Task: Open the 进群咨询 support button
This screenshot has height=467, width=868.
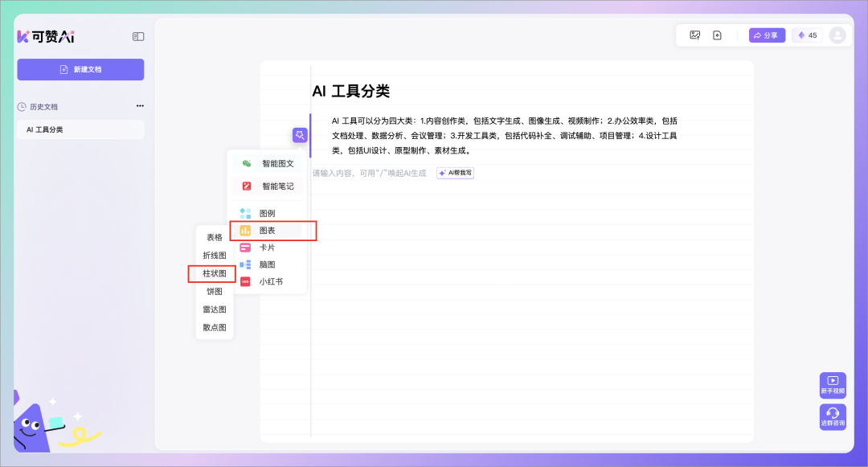Action: [x=833, y=417]
